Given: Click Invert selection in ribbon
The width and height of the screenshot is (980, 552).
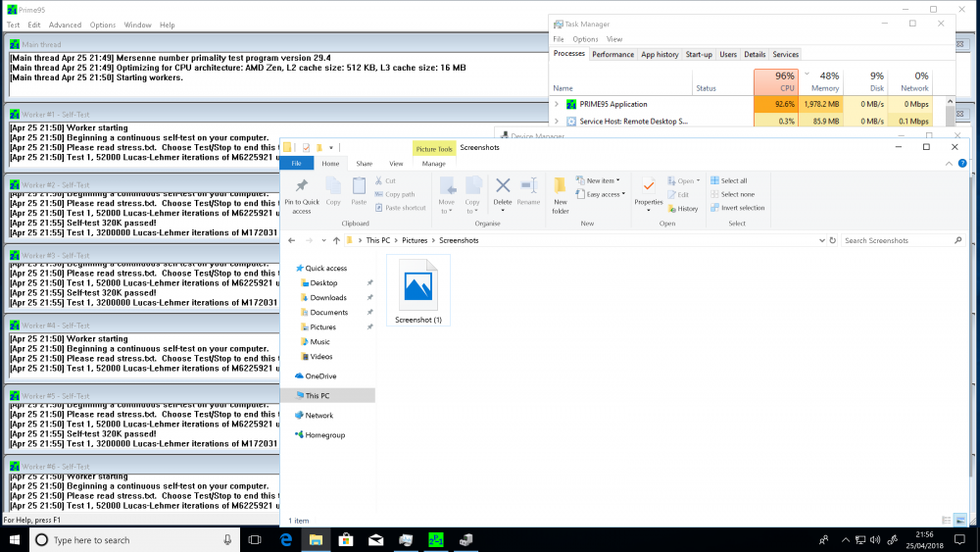Looking at the screenshot, I should click(x=738, y=208).
